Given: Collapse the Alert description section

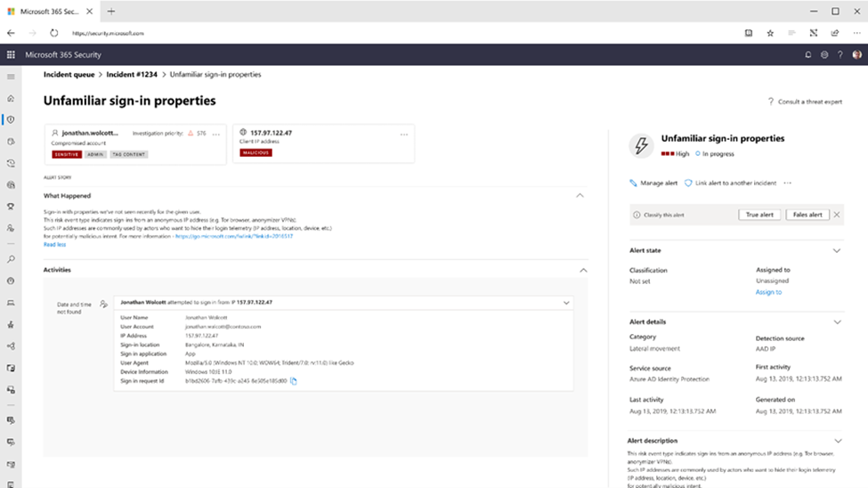Looking at the screenshot, I should click(838, 442).
